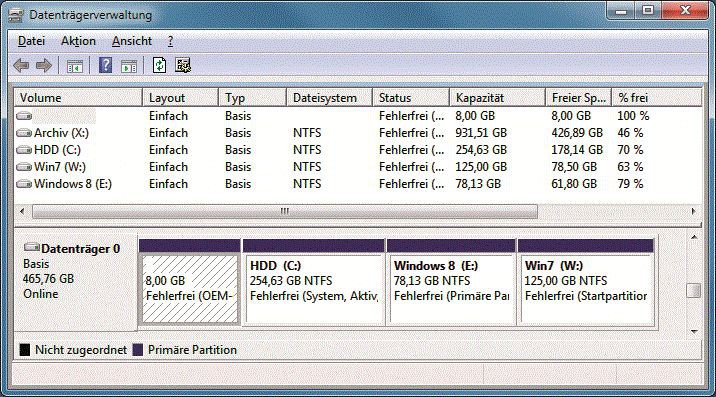Sort by the Volume column header

click(x=79, y=98)
